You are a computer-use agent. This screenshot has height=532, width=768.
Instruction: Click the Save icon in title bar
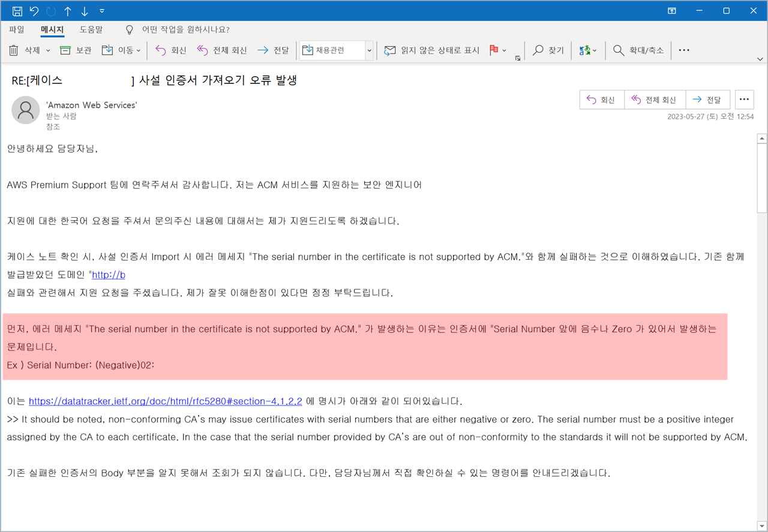tap(17, 11)
